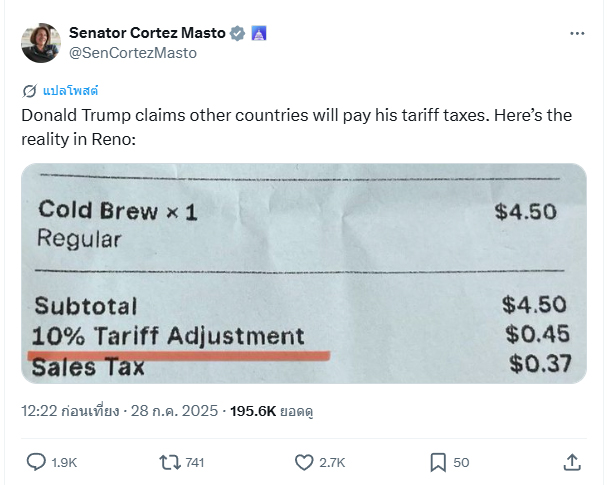This screenshot has width=608, height=485.
Task: Click the government affiliation badge icon
Action: pos(257,33)
